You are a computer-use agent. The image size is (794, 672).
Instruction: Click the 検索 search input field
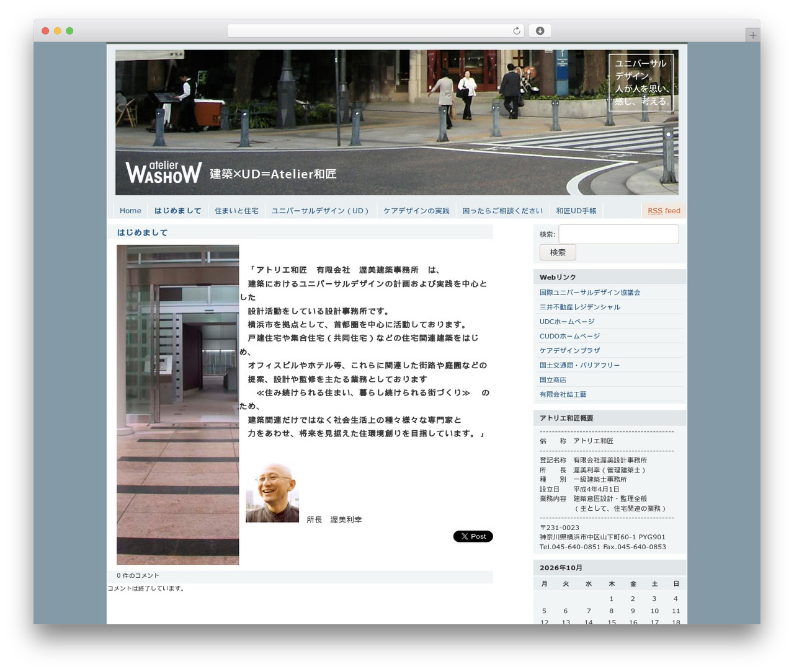618,234
